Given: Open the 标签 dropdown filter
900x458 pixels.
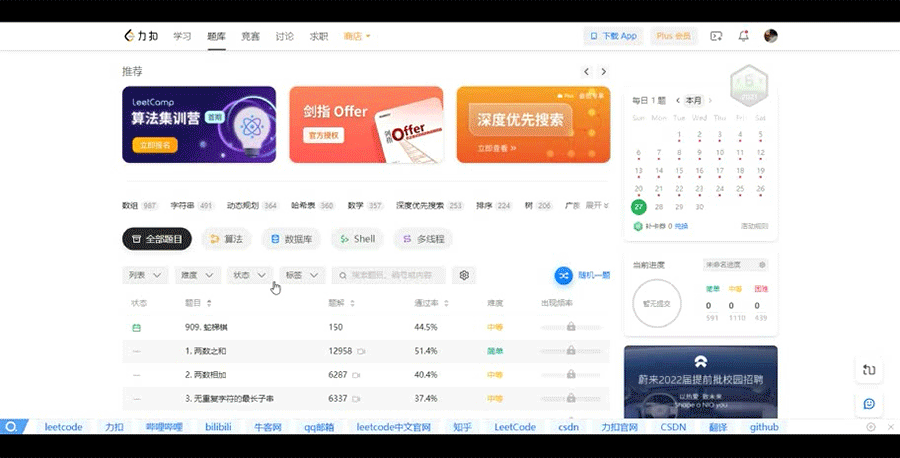Looking at the screenshot, I should (x=302, y=275).
